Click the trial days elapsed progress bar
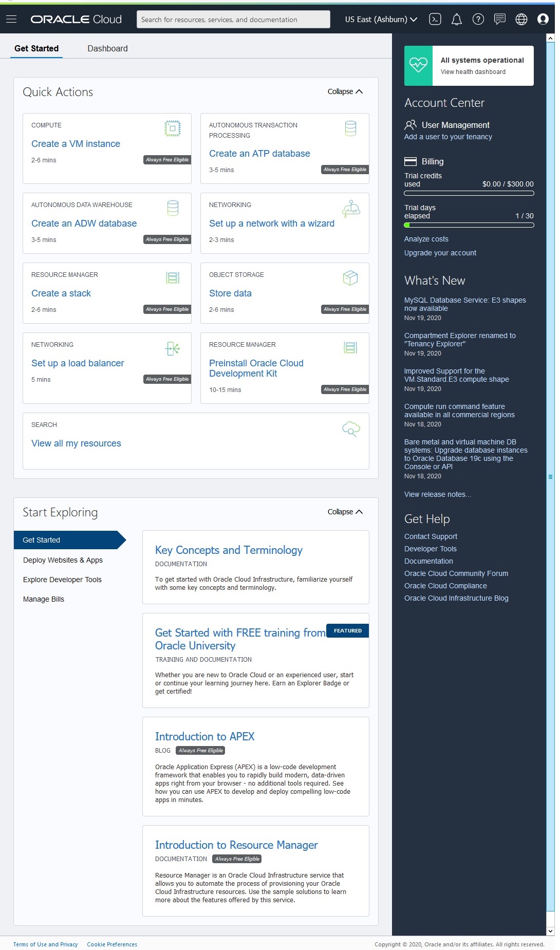The image size is (560, 950). click(x=469, y=225)
